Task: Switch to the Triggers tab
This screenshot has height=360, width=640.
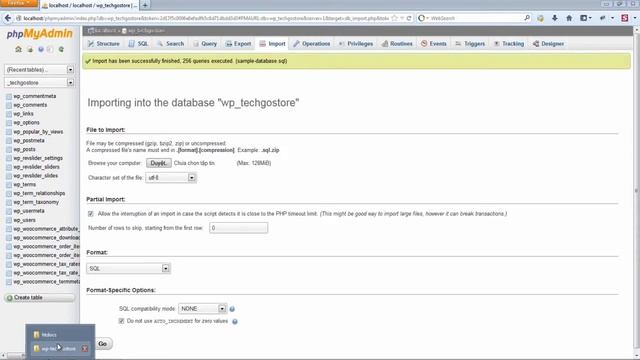Action: (x=470, y=44)
